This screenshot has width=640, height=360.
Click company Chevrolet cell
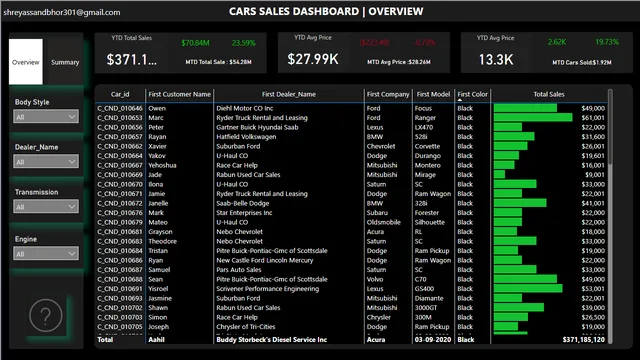point(381,146)
